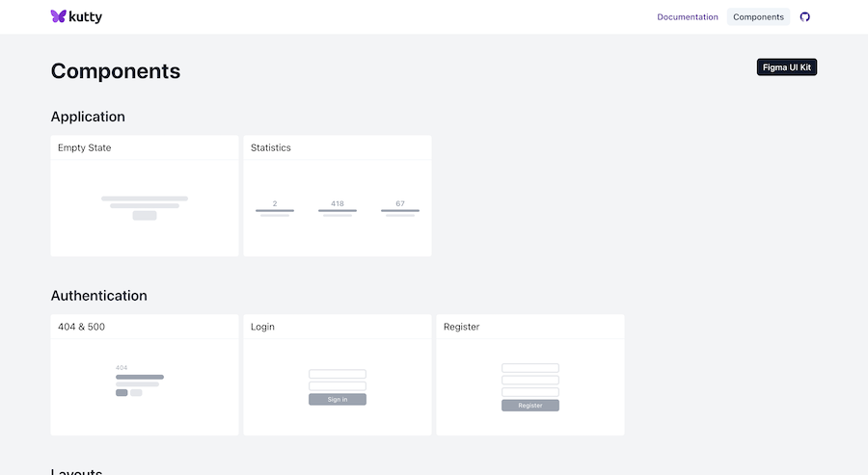868x475 pixels.
Task: Open the Register card title
Action: click(461, 327)
